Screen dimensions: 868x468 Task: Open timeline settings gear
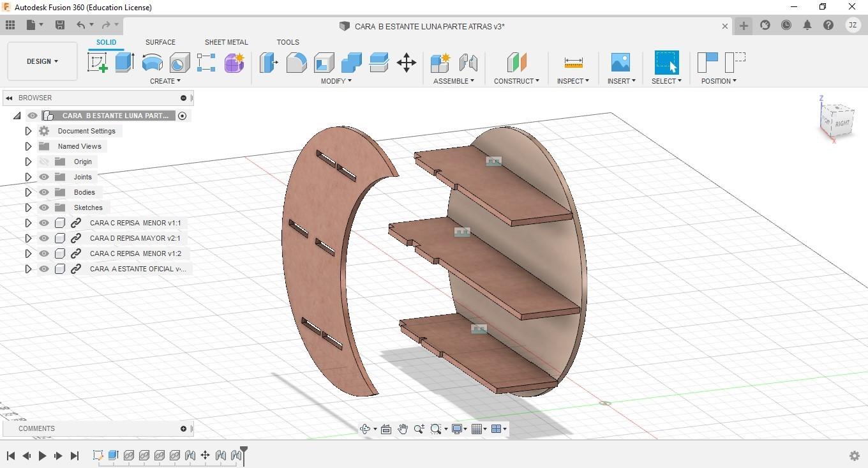[x=855, y=455]
